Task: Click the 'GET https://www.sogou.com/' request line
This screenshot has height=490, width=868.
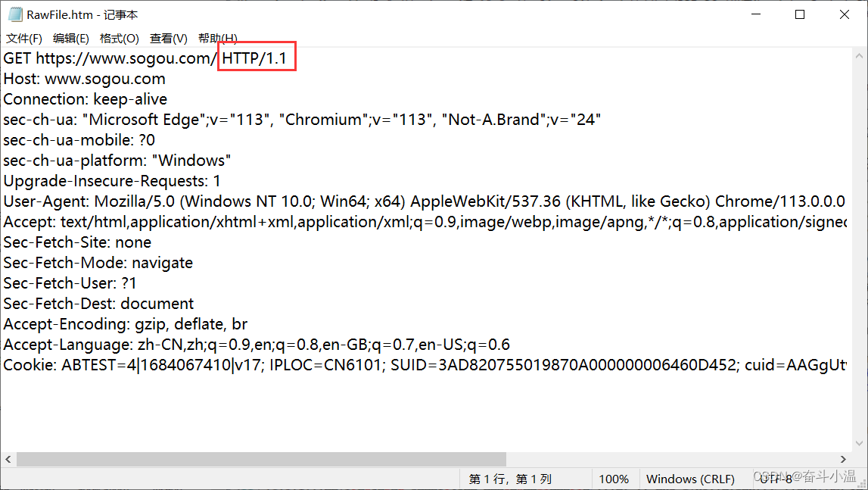Action: (110, 58)
